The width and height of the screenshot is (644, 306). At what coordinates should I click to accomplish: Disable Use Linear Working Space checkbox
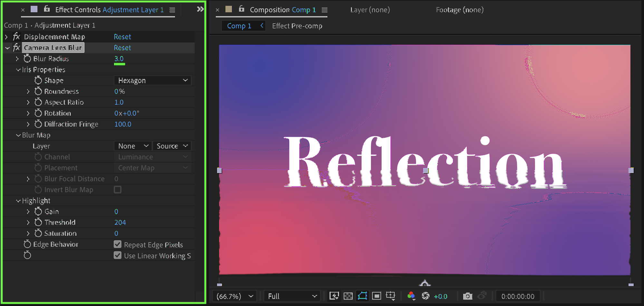pyautogui.click(x=118, y=255)
